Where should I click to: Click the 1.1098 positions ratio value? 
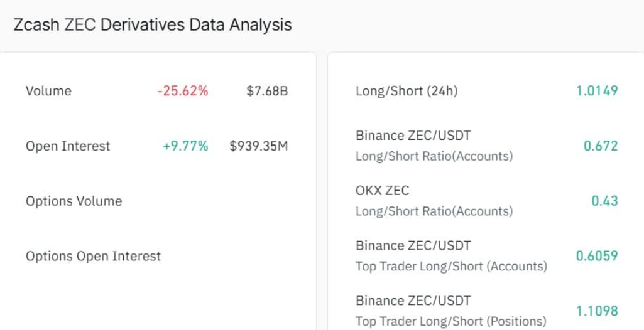[597, 311]
